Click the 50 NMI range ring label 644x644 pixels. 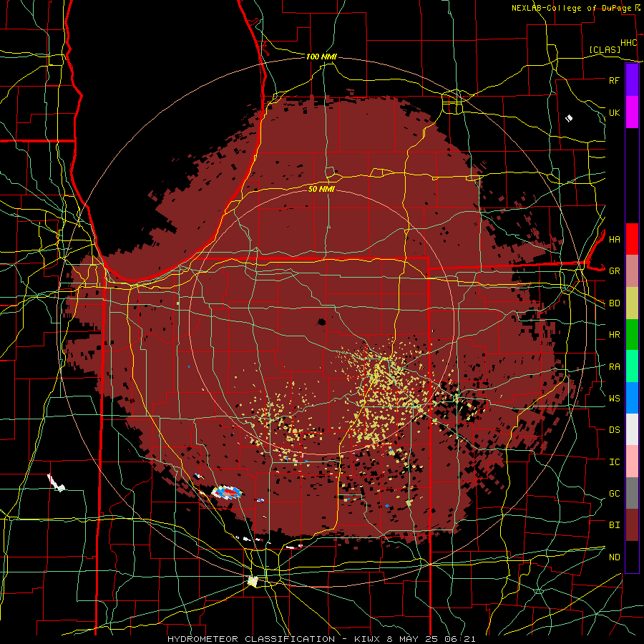[x=321, y=189]
